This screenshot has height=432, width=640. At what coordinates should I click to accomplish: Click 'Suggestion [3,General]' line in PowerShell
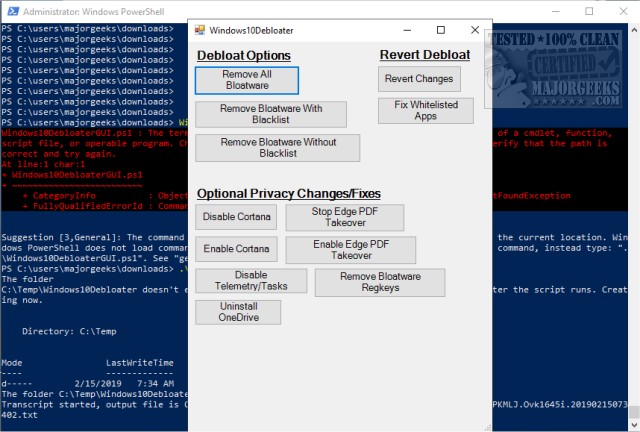[x=95, y=237]
